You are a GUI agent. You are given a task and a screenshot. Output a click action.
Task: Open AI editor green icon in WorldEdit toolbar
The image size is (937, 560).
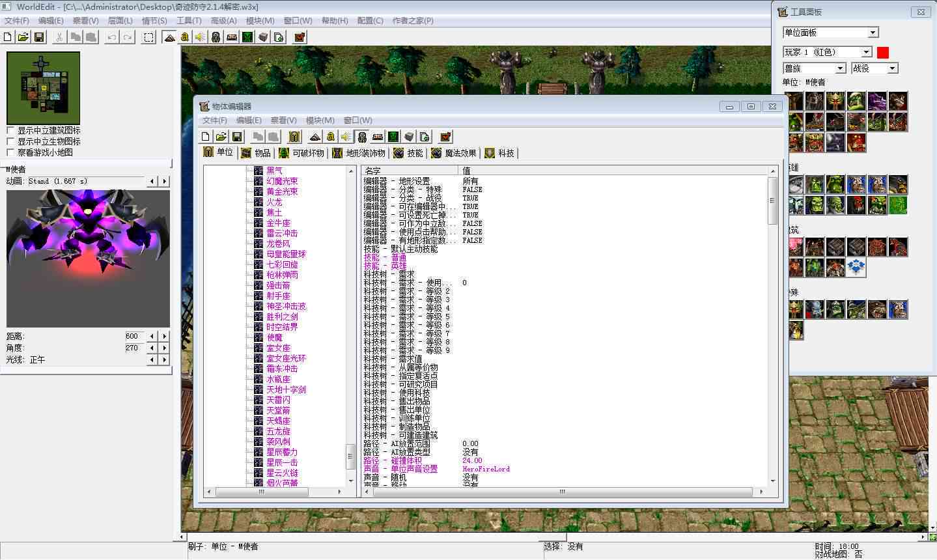click(x=247, y=37)
